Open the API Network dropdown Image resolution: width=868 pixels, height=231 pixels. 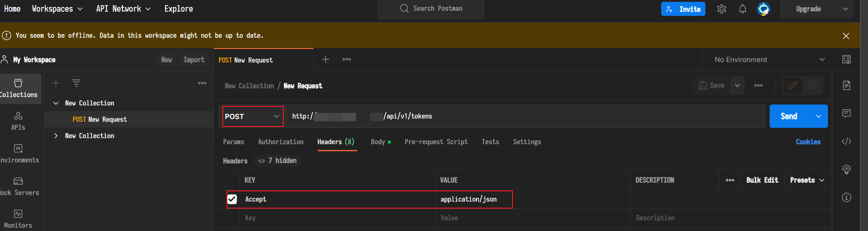coord(123,9)
